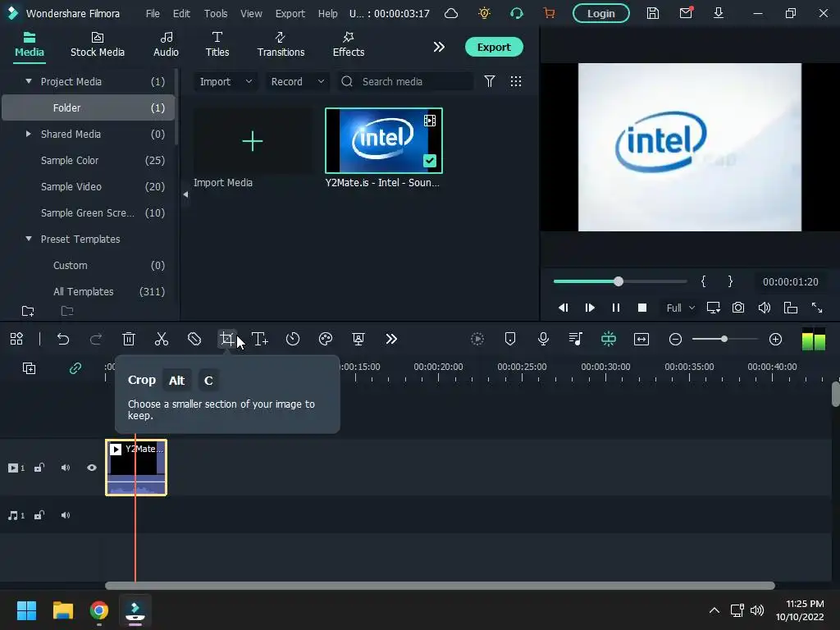Open the Add Text tool
Viewport: 840px width, 630px height.
click(260, 339)
